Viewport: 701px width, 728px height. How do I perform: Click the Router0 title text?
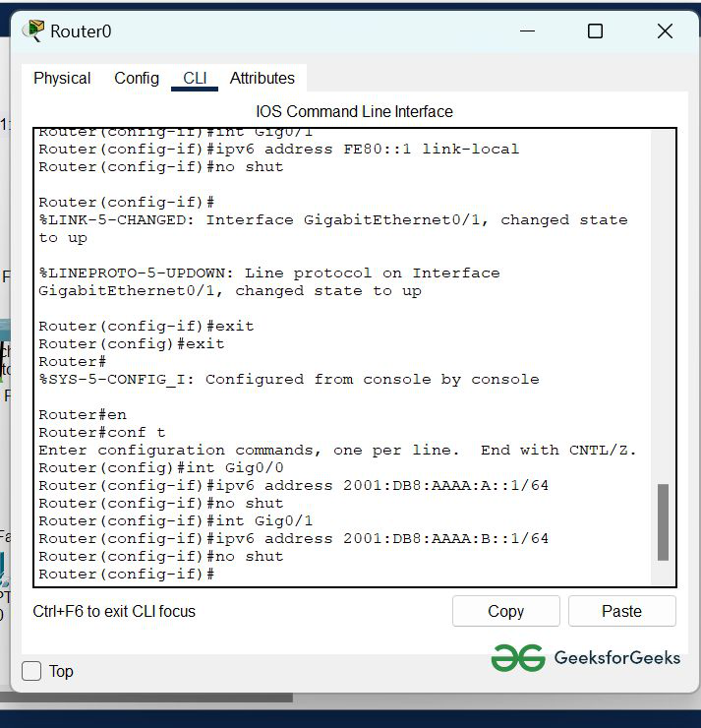pyautogui.click(x=82, y=31)
